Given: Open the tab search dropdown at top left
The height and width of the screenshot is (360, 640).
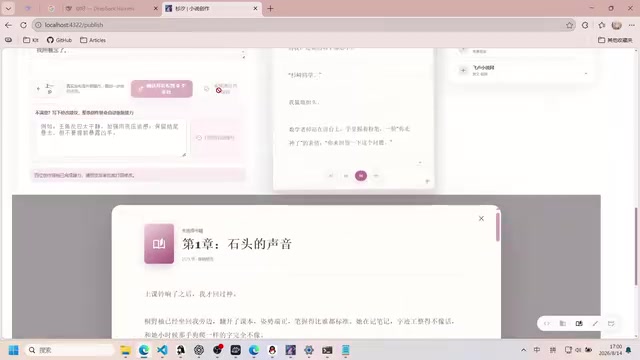Looking at the screenshot, I should point(8,8).
